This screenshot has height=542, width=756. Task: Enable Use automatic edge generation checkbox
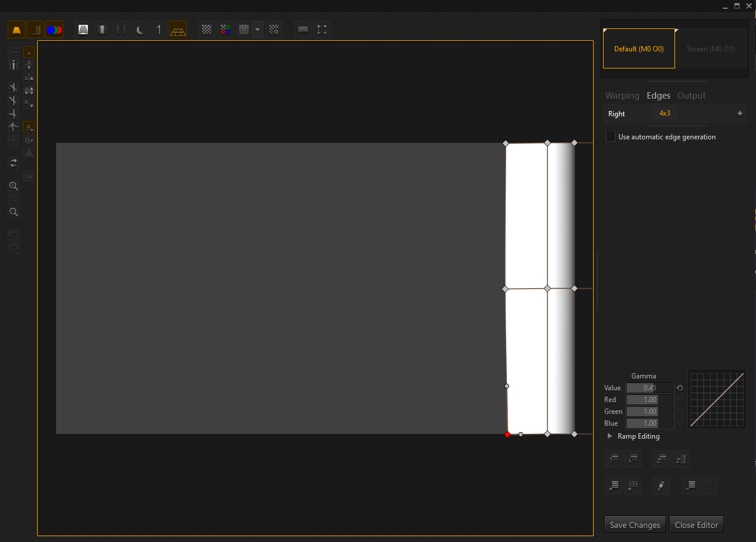click(611, 137)
